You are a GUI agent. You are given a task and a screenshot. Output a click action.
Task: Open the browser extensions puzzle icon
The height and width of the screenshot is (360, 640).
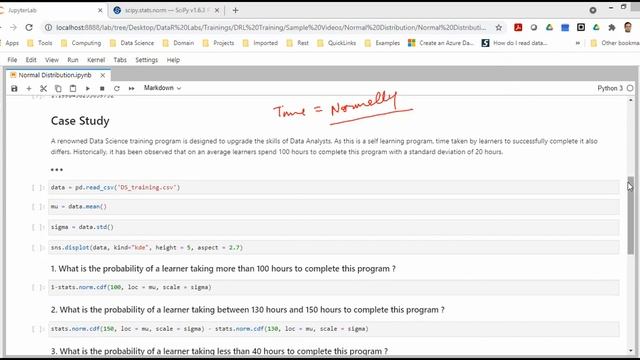[x=611, y=27]
